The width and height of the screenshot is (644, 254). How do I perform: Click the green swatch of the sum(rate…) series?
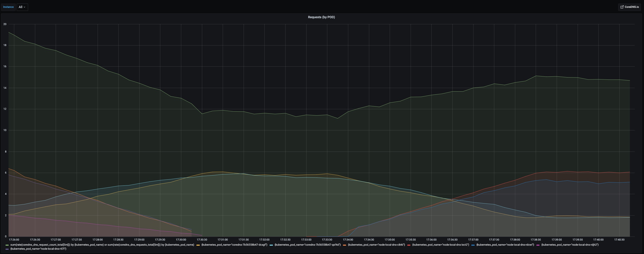[x=7, y=245]
